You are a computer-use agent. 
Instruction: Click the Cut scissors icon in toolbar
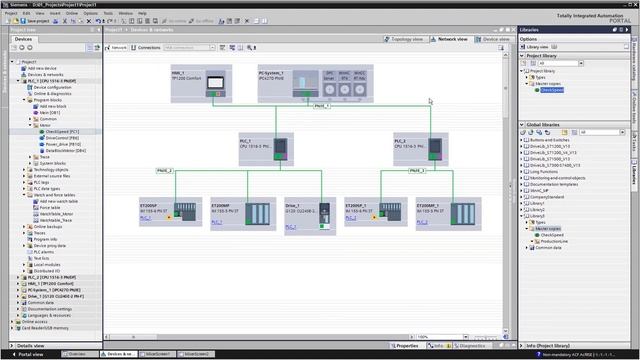click(x=64, y=21)
